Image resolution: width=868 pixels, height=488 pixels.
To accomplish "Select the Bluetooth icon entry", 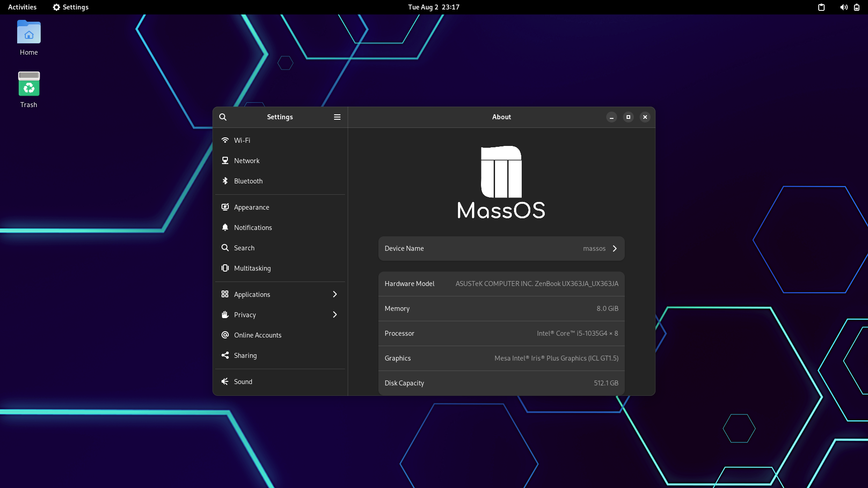I will coord(225,181).
